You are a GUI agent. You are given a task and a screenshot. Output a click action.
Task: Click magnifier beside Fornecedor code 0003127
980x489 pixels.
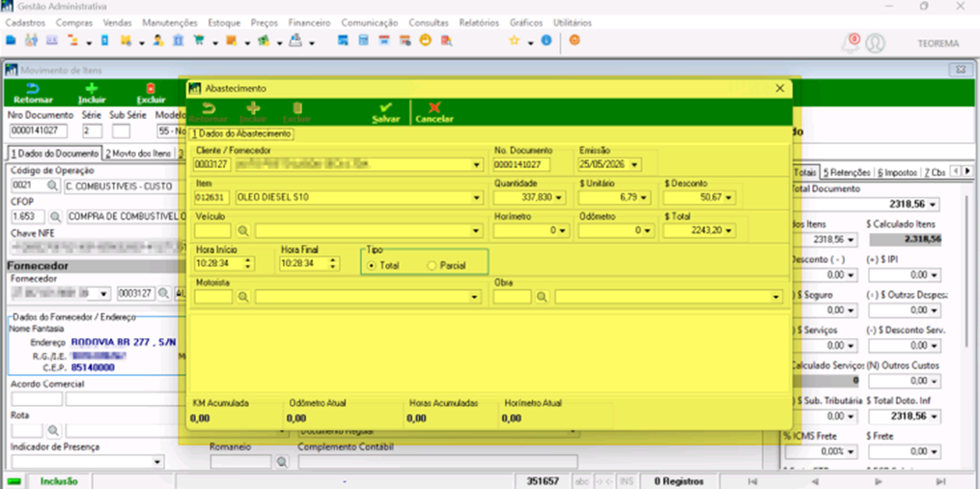[163, 293]
